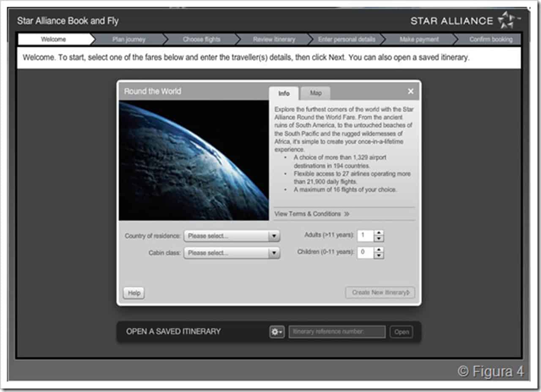Viewport: 541px width, 392px height.
Task: Click the Adults count field
Action: [x=366, y=236]
